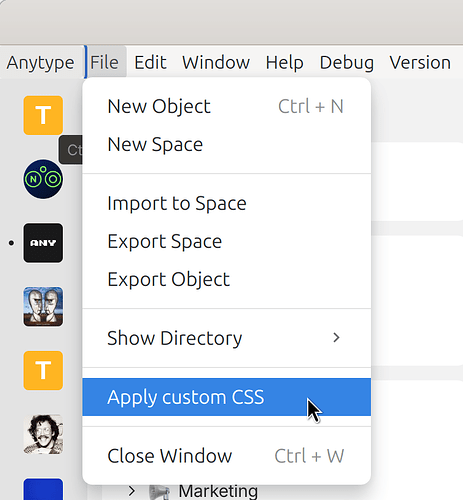463x500 pixels.
Task: Open the Pink Floyd album cover space
Action: tap(43, 307)
